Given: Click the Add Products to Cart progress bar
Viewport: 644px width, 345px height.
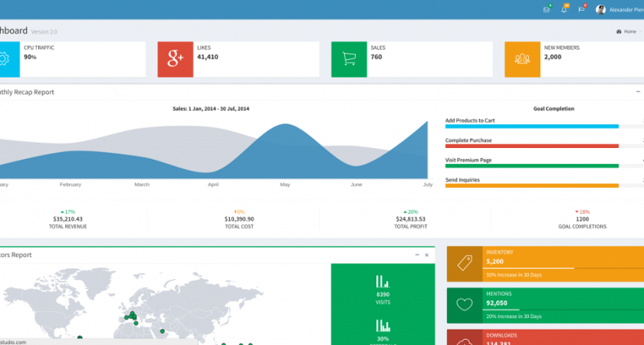Looking at the screenshot, I should [x=544, y=127].
